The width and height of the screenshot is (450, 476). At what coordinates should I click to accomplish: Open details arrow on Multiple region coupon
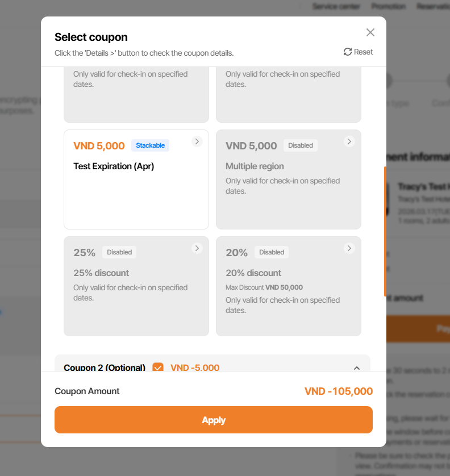point(349,141)
